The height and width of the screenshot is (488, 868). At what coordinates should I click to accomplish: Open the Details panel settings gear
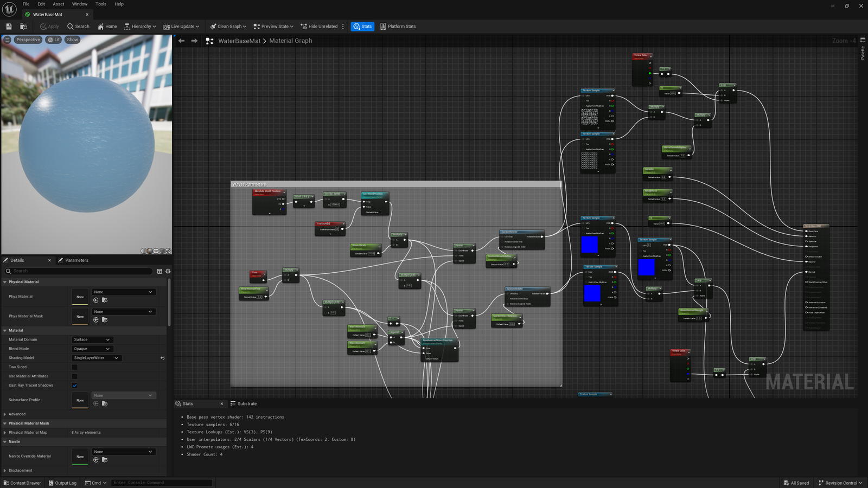[168, 271]
